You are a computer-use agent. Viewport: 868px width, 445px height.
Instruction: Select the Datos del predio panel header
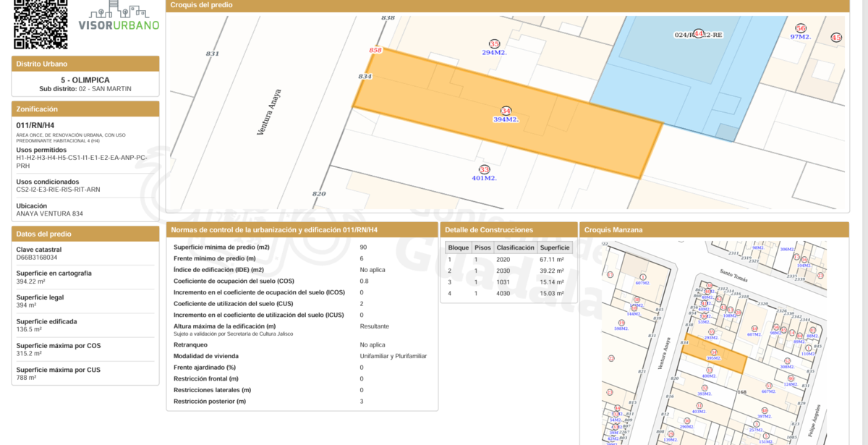pyautogui.click(x=85, y=234)
